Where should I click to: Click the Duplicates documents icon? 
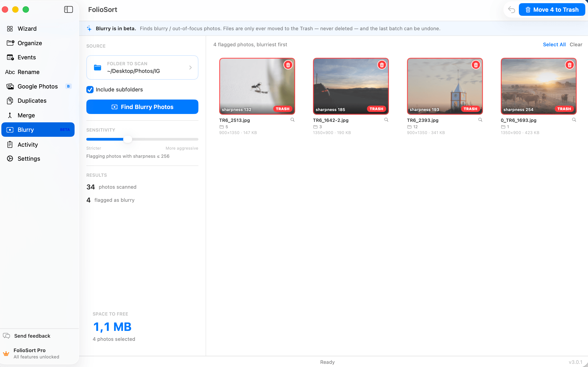tap(10, 101)
